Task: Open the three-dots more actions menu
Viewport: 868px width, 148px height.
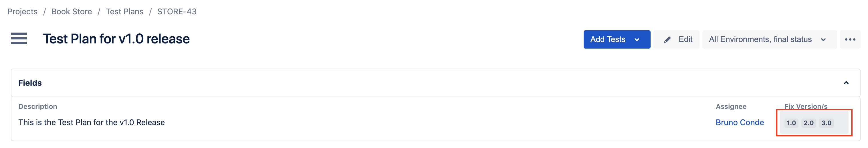Action: click(850, 39)
